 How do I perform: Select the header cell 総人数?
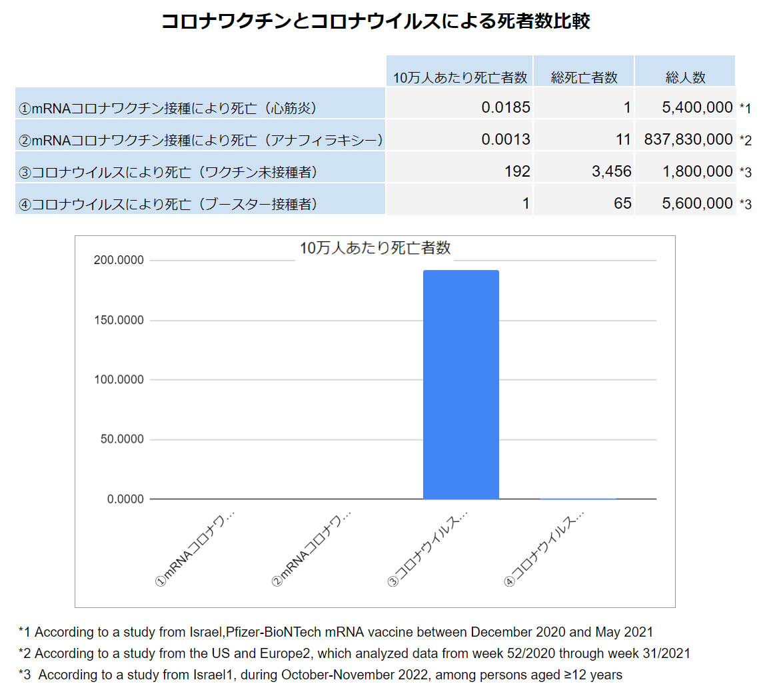coord(685,71)
